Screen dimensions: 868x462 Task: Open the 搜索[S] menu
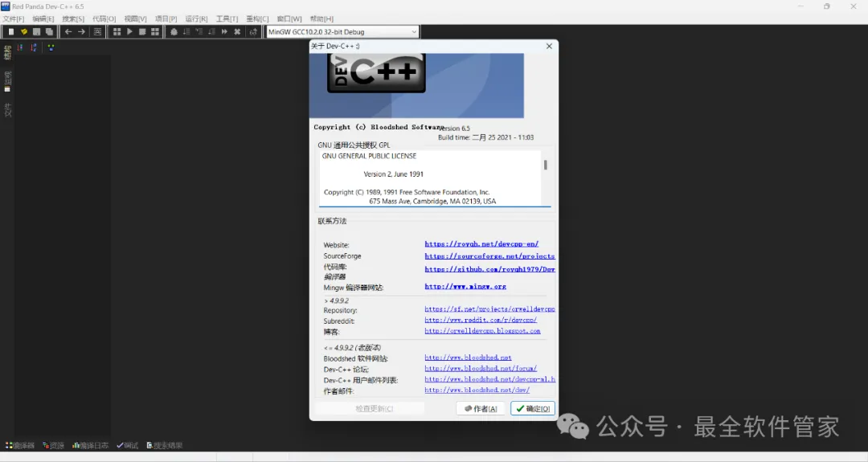(73, 18)
